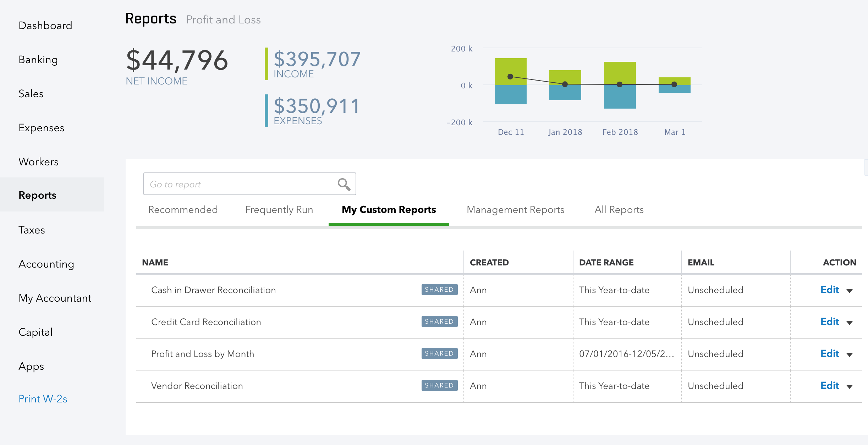Image resolution: width=868 pixels, height=445 pixels.
Task: Open the Management Reports tab
Action: (x=515, y=210)
